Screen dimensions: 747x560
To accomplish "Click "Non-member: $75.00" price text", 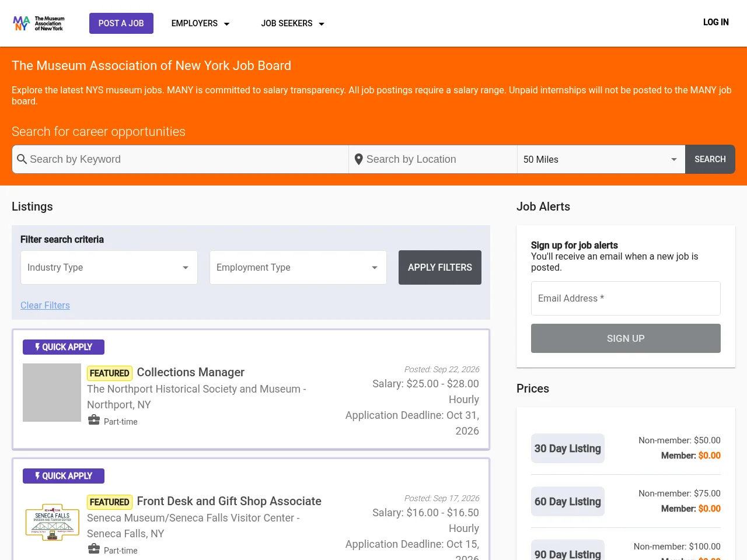I will [x=679, y=494].
